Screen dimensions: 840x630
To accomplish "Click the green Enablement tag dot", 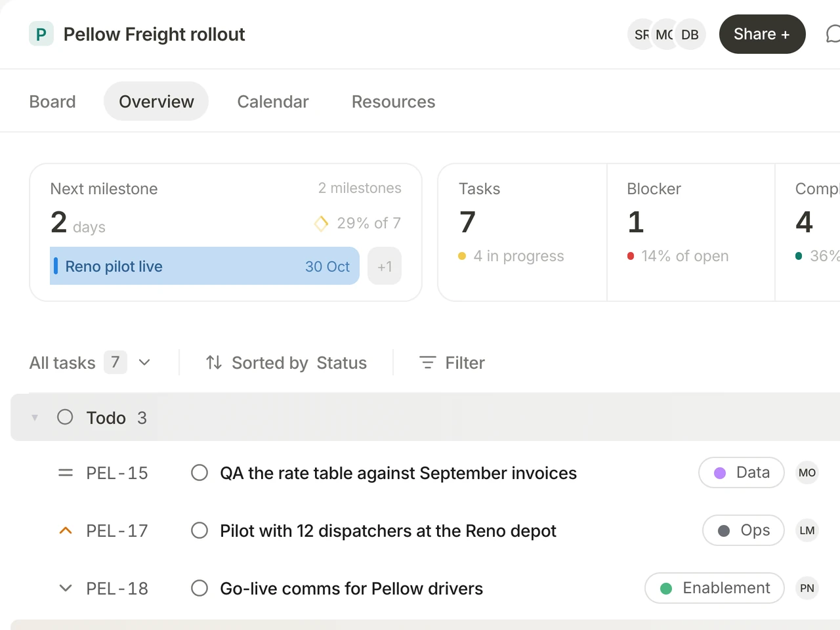I will point(666,589).
